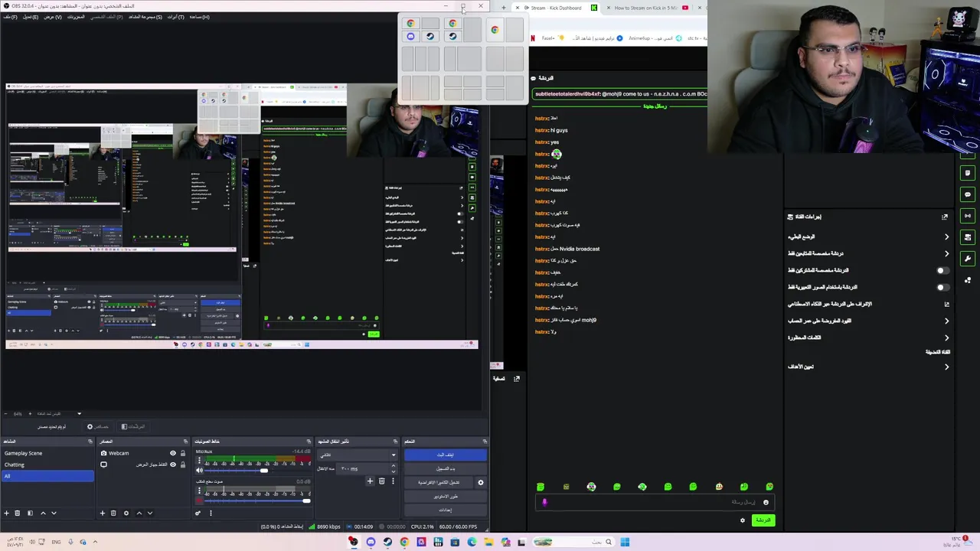Open source properties gear in Sources panel
Image resolution: width=980 pixels, height=551 pixels.
[126, 513]
